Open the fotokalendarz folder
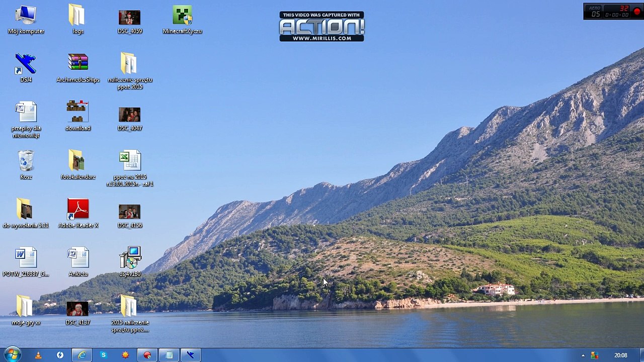The height and width of the screenshot is (362, 644). pyautogui.click(x=78, y=165)
